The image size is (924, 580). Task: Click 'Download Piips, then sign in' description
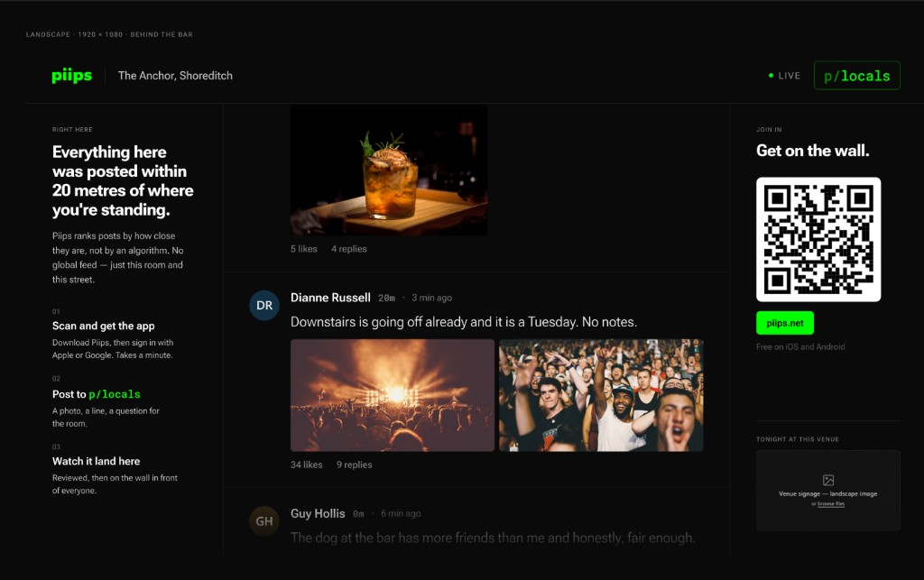tap(113, 348)
